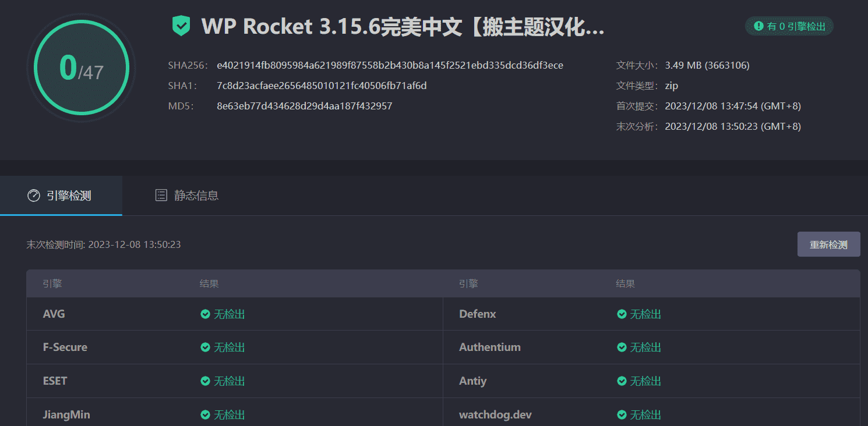Click the green check icon in Antiy row
This screenshot has height=426, width=868.
pos(622,381)
